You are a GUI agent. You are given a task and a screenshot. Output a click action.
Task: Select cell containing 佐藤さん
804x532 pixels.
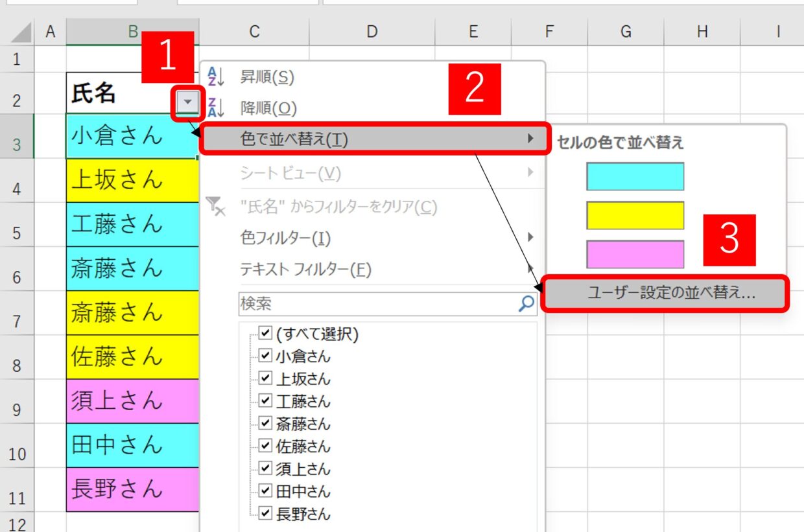[x=132, y=356]
